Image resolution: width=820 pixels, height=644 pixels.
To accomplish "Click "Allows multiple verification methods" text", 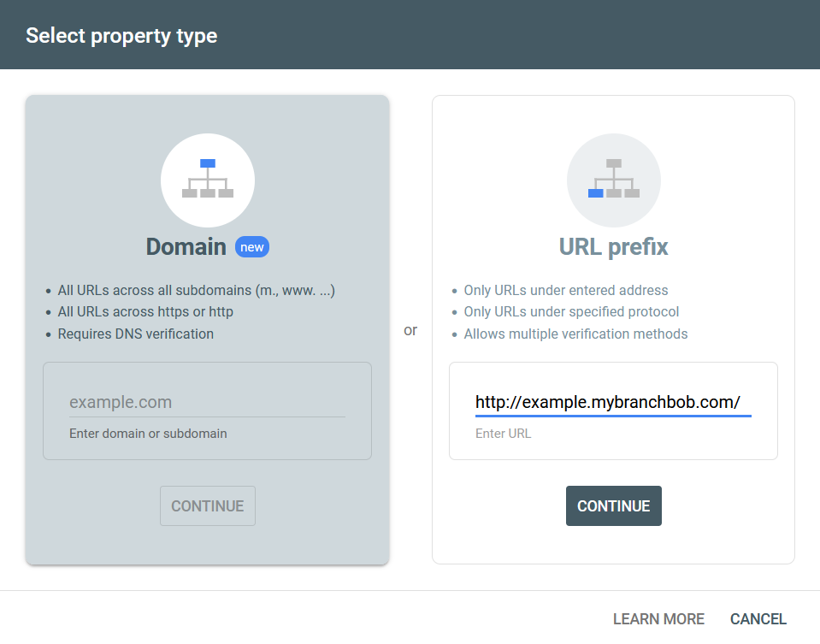I will point(575,334).
